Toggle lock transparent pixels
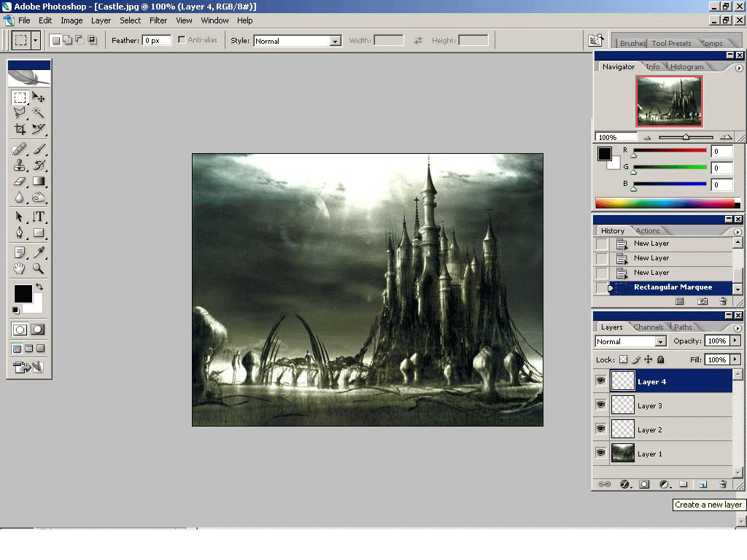The width and height of the screenshot is (747, 560). pos(623,359)
